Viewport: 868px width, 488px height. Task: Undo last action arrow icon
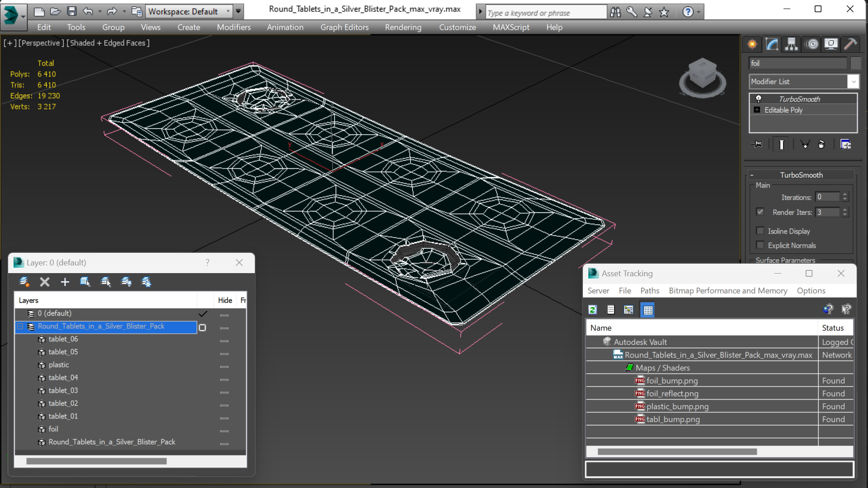coord(88,11)
